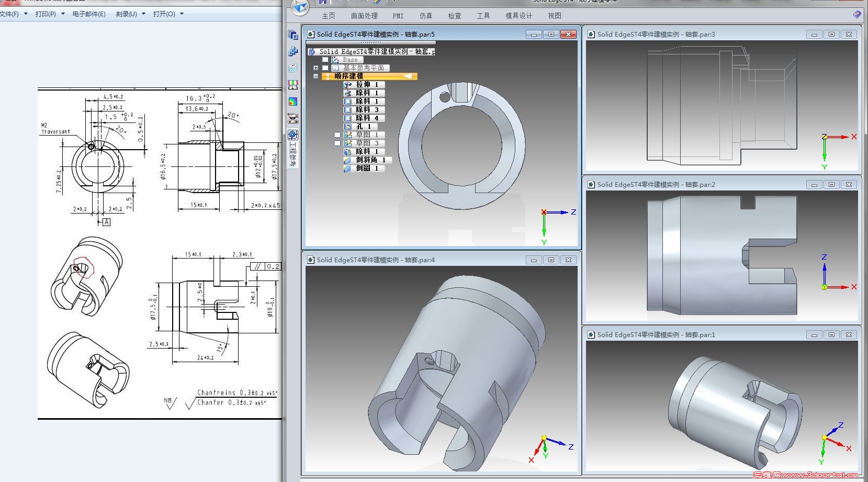The image size is (868, 482).
Task: Minimize the 轴套.par:3 window
Action: coord(814,34)
